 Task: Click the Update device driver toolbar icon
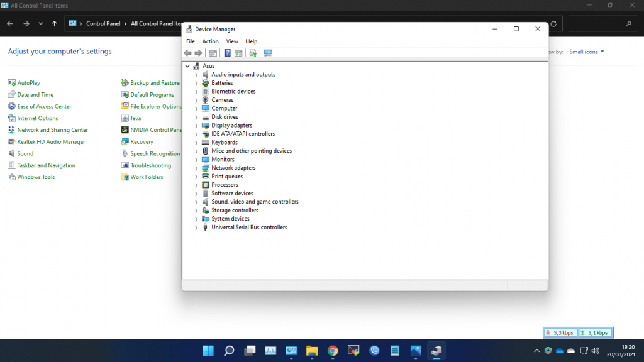tap(253, 53)
